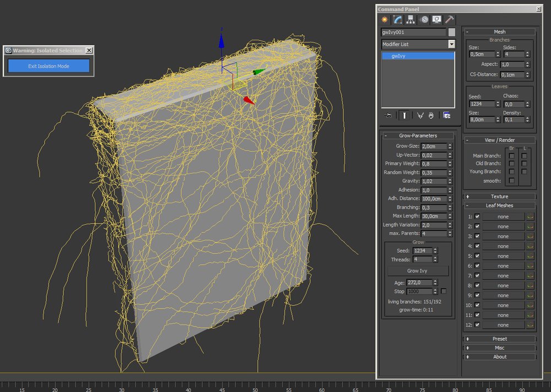Viewport: 551px width, 392px height.
Task: Open the Create tab in Command Panel
Action: [385, 20]
